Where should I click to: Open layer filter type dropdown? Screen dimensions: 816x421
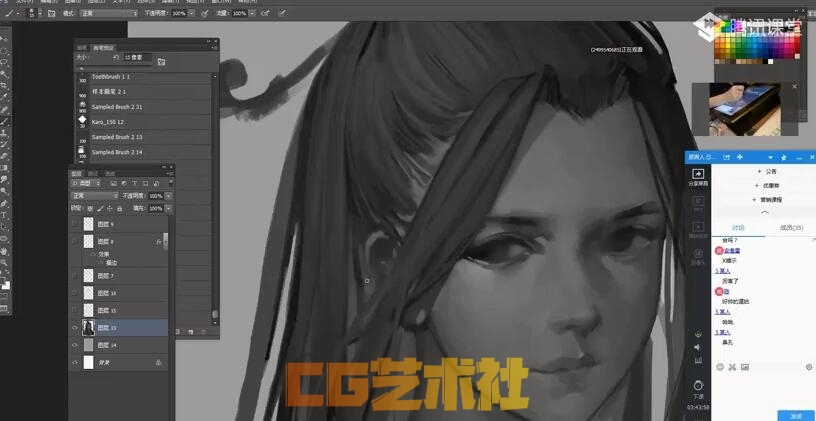[86, 183]
